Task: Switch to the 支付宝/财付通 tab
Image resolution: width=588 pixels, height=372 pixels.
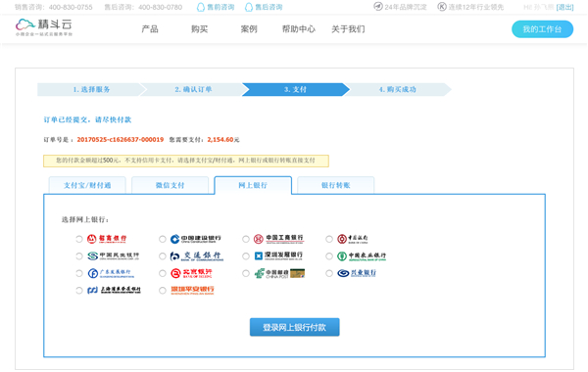Action: 87,185
